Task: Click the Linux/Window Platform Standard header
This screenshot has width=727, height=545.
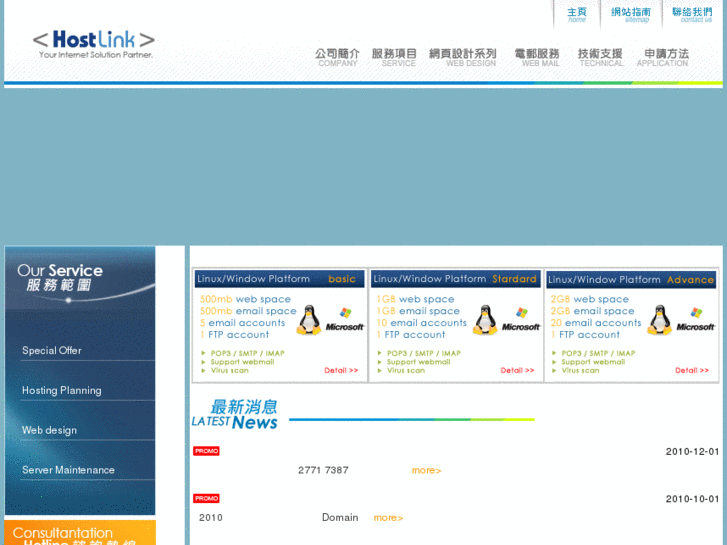Action: pos(455,279)
